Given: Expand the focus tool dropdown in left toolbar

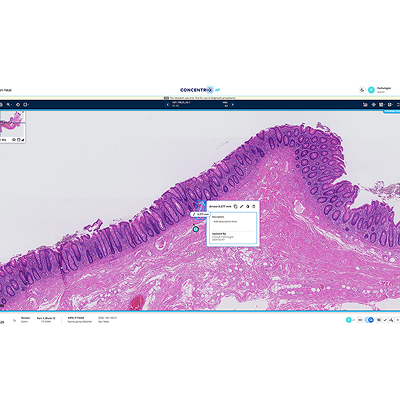Looking at the screenshot, I should pos(28,104).
